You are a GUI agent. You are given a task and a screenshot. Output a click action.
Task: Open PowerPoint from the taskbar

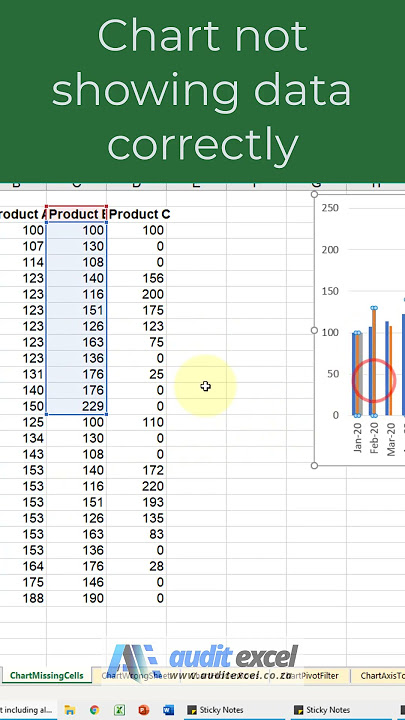(x=144, y=710)
